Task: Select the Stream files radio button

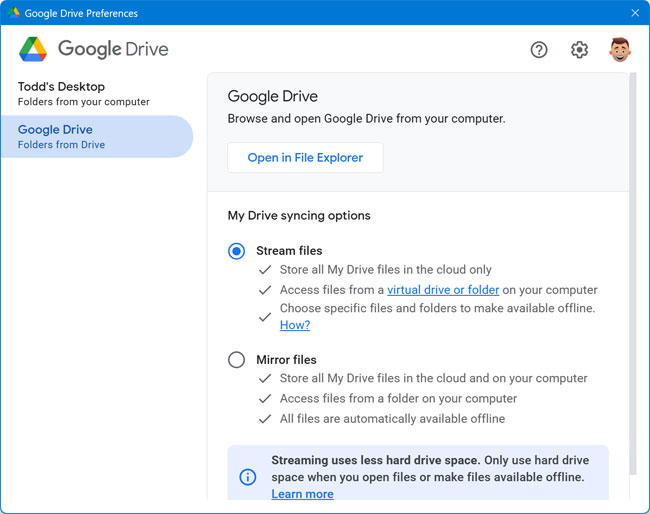Action: (x=236, y=251)
